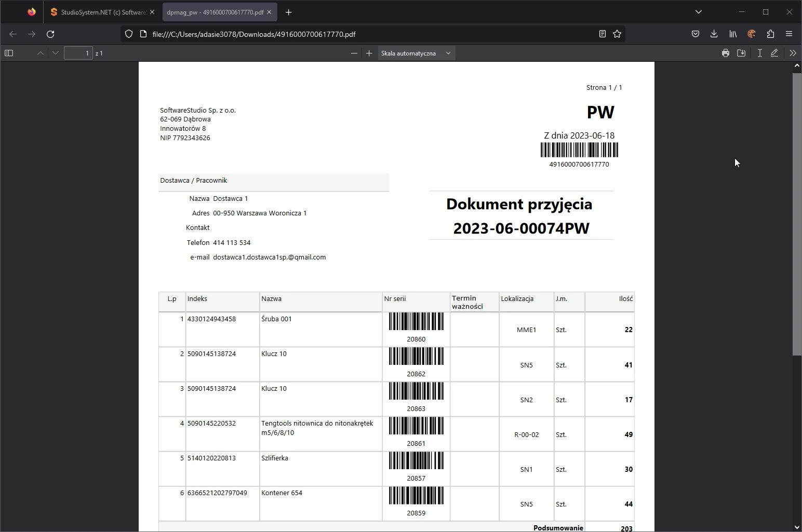Select the text selection tool

[759, 53]
